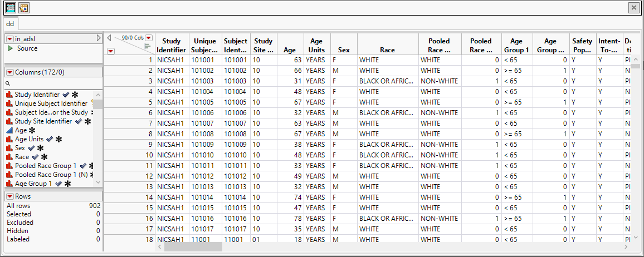The width and height of the screenshot is (644, 257).
Task: Click the data table view icon
Action: click(10, 7)
